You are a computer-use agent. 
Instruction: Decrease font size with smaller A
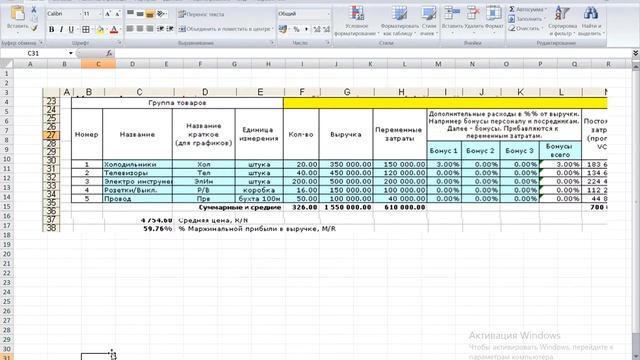pyautogui.click(x=117, y=14)
